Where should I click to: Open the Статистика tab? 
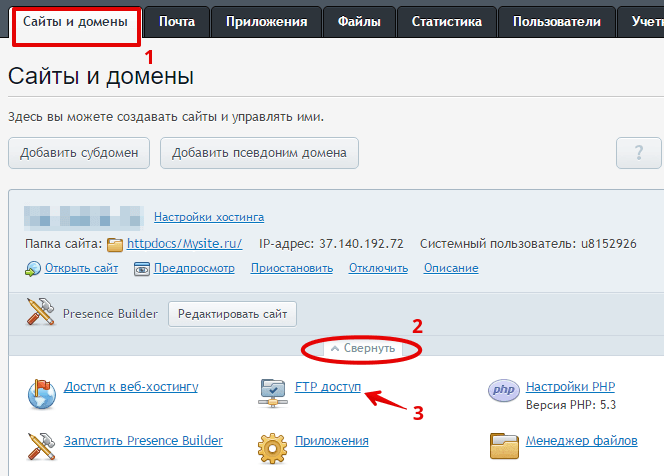(x=447, y=22)
